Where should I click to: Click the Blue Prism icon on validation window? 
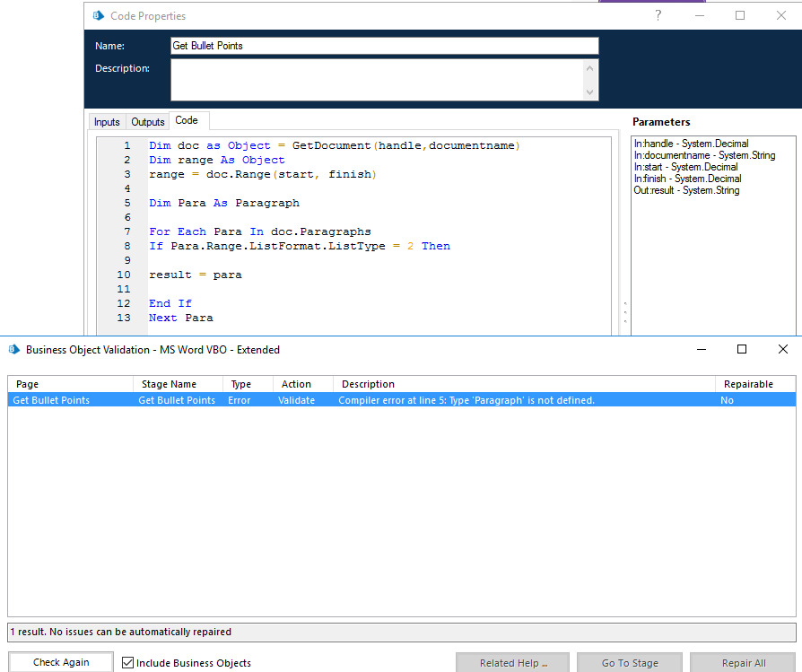click(x=11, y=349)
